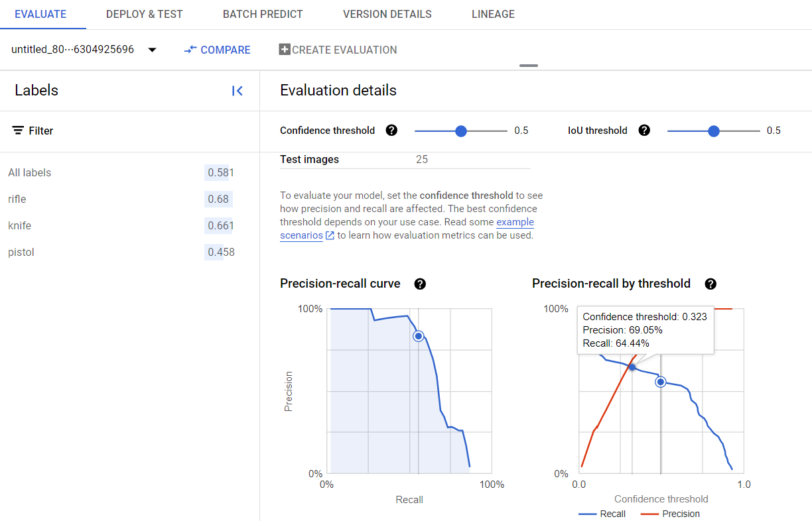The height and width of the screenshot is (521, 812).
Task: Open the Lineage tab
Action: tap(493, 14)
